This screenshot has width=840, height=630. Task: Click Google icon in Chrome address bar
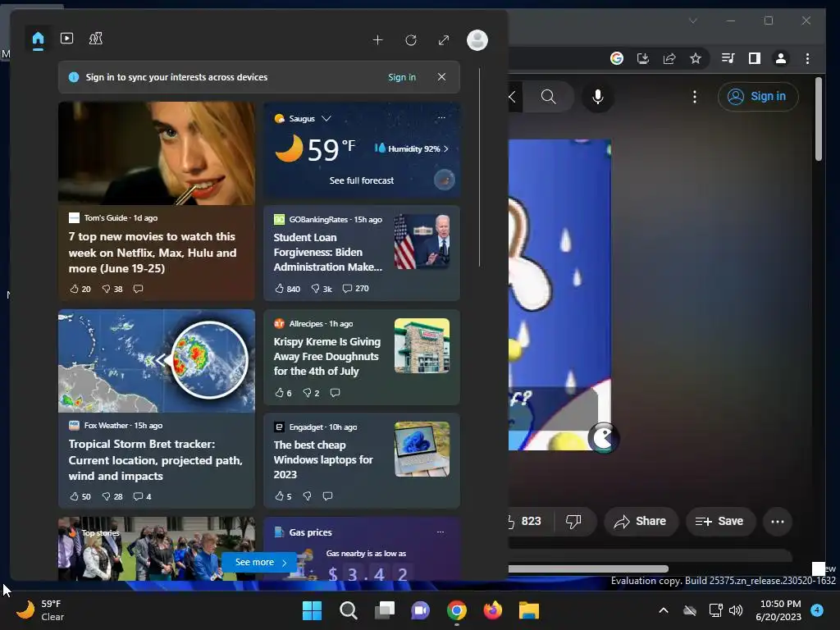click(617, 58)
